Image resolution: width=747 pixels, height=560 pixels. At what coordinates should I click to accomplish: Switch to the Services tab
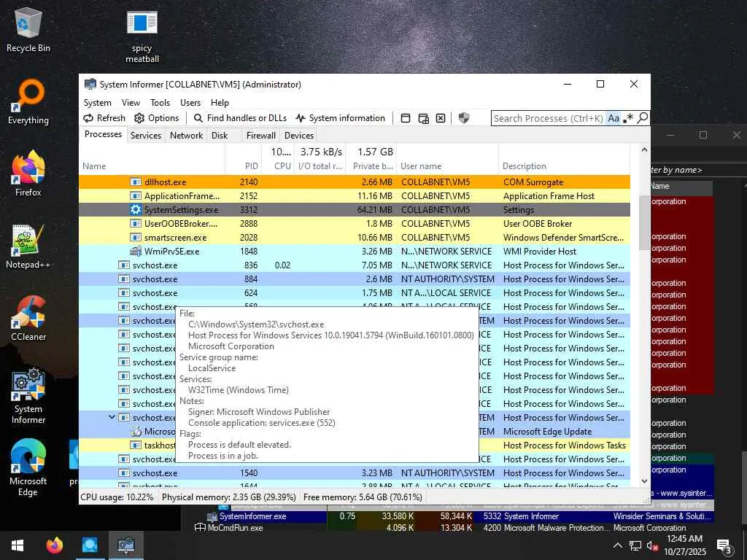click(146, 135)
